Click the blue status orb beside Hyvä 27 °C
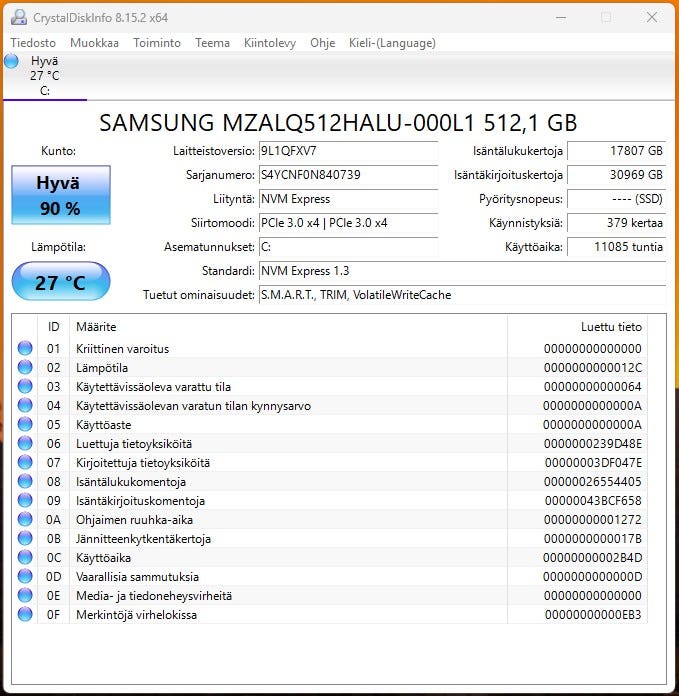The height and width of the screenshot is (696, 679). point(12,61)
